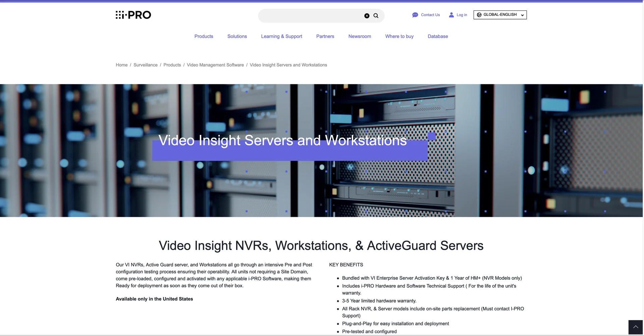
Task: Click the Contact Us link
Action: point(430,15)
